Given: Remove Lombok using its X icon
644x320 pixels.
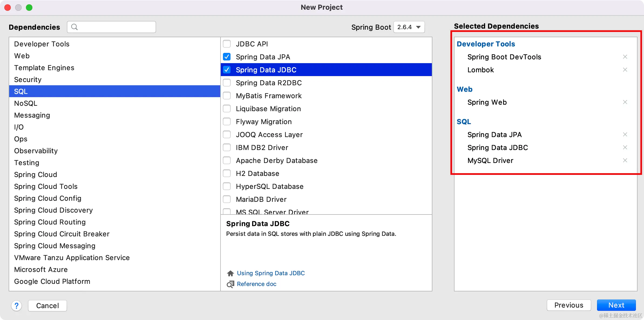Looking at the screenshot, I should (625, 70).
